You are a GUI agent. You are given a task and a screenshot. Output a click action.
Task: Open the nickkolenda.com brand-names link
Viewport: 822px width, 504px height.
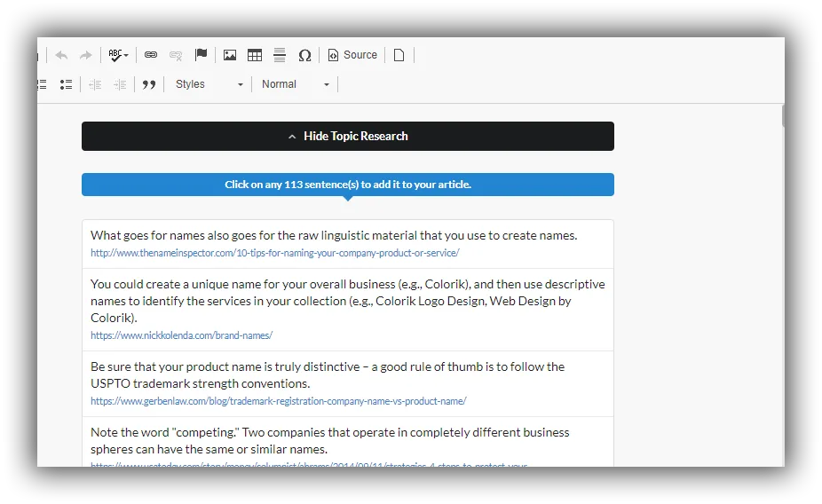coord(181,335)
